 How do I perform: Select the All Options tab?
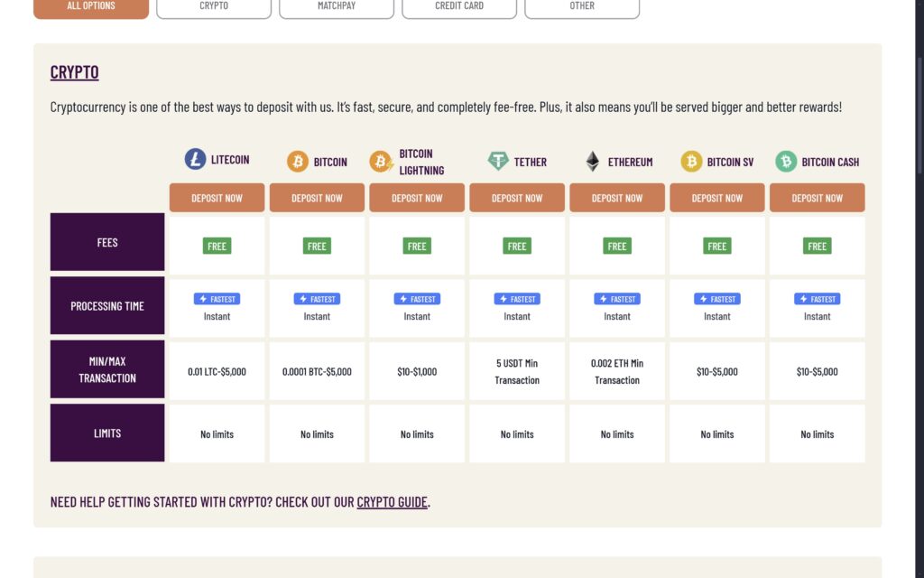90,7
